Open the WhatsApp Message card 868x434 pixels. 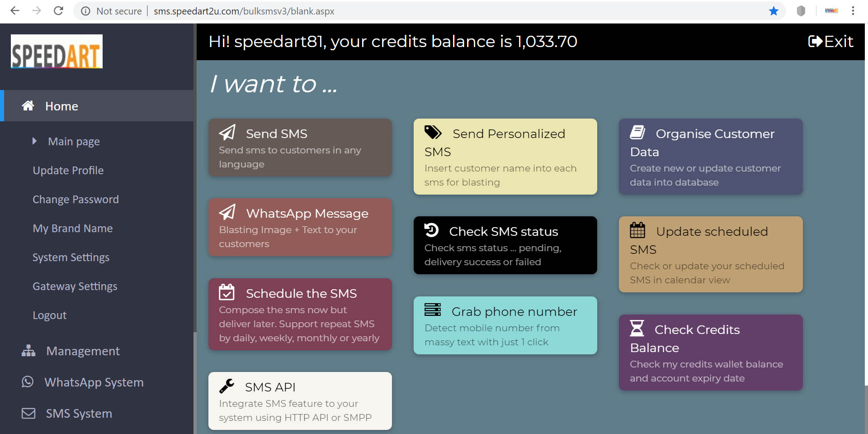click(300, 227)
